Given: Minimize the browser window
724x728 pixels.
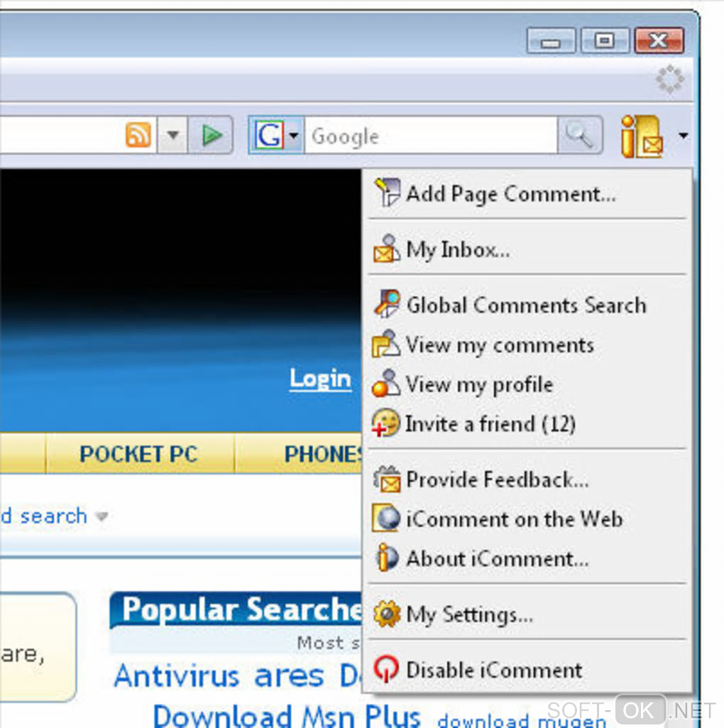Looking at the screenshot, I should (x=551, y=41).
